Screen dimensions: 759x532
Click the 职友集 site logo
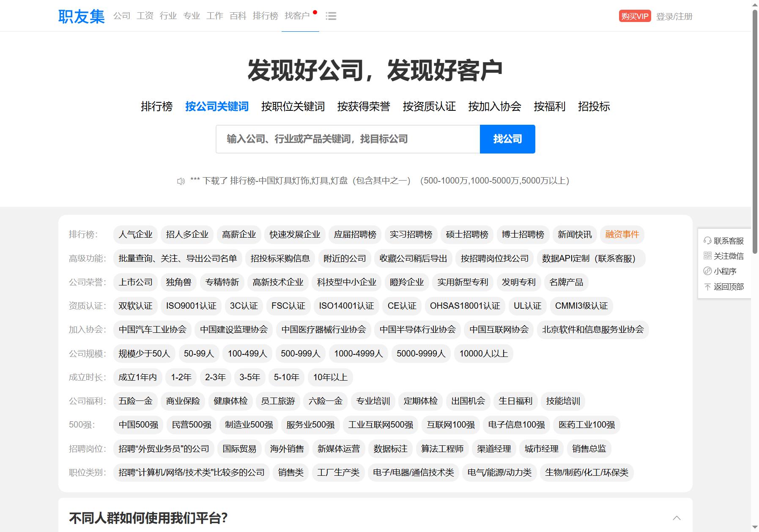tap(81, 16)
